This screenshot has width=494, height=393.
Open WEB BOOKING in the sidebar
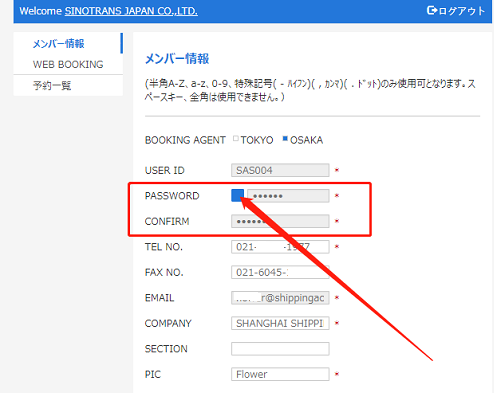click(x=68, y=64)
